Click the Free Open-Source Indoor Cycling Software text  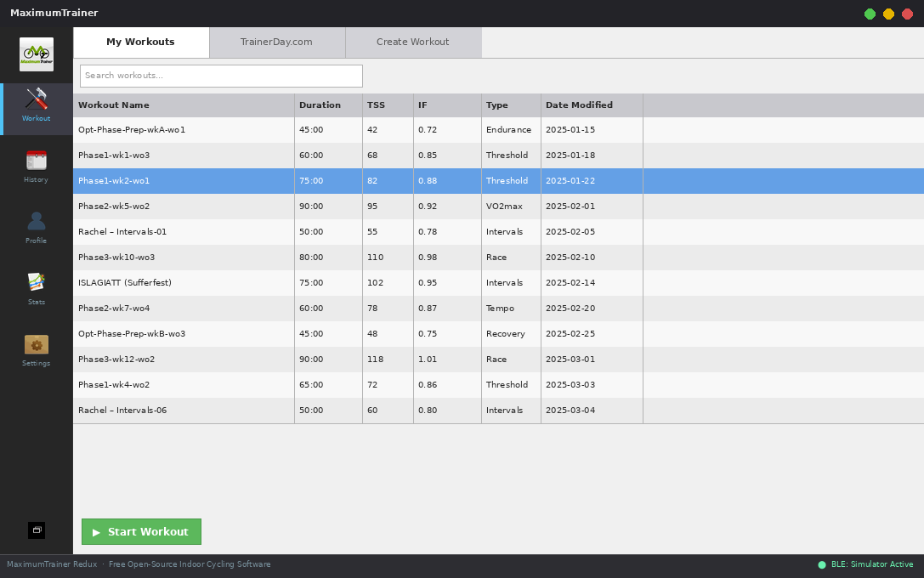click(x=190, y=564)
